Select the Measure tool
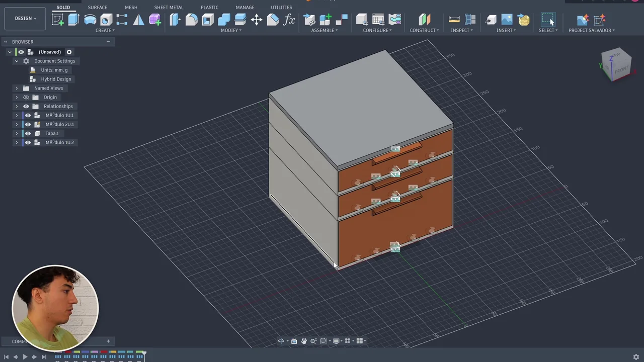644x362 pixels. click(x=454, y=20)
